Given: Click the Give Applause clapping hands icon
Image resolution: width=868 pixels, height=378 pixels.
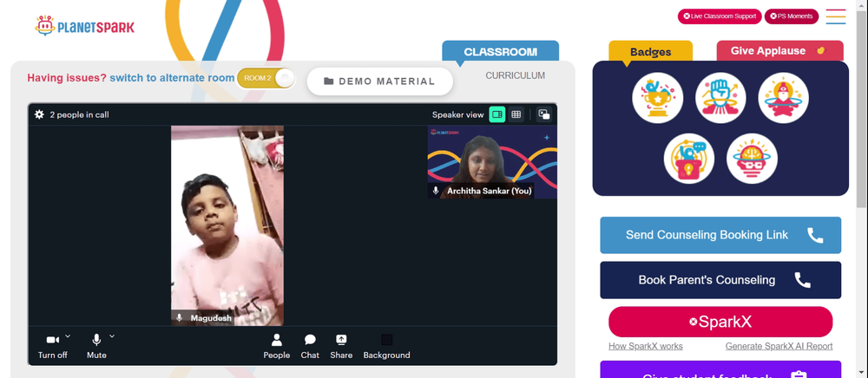Looking at the screenshot, I should [821, 50].
